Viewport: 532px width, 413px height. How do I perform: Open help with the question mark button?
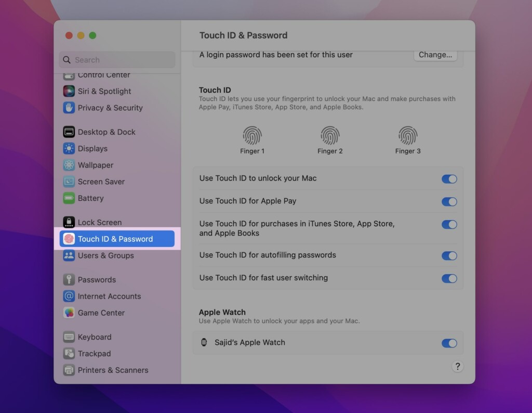[457, 366]
